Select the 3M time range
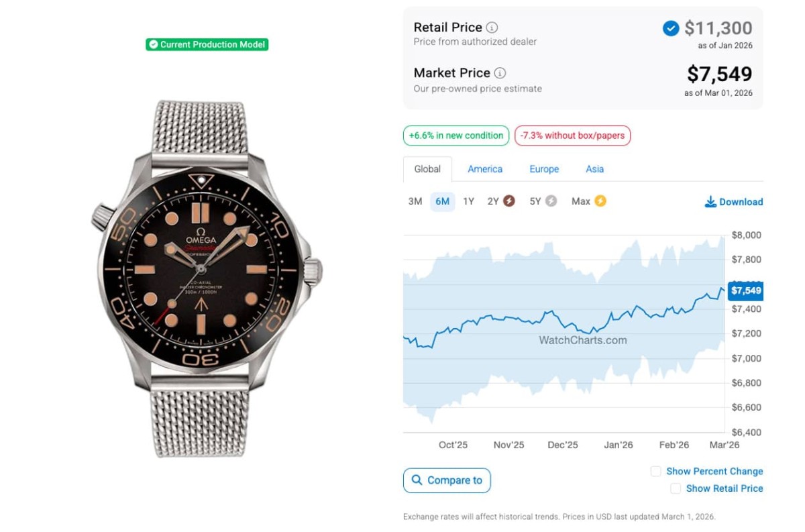Image resolution: width=805 pixels, height=532 pixels. coord(415,201)
